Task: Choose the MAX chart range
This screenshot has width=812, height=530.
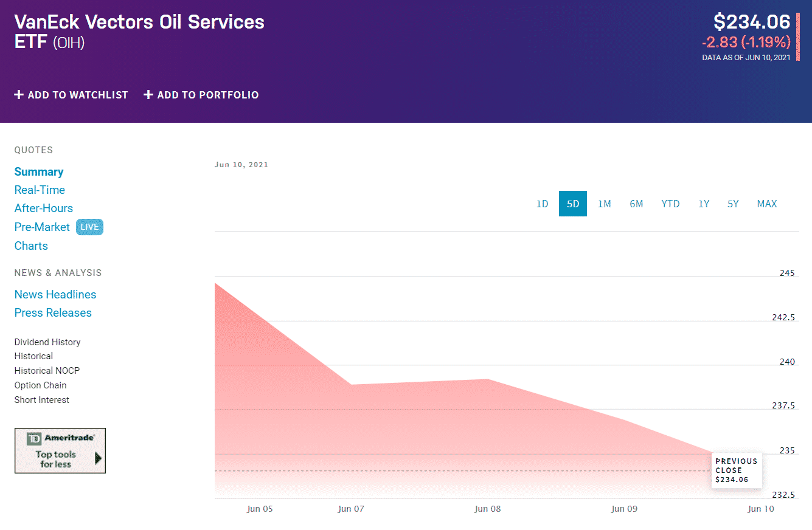Action: click(x=767, y=204)
